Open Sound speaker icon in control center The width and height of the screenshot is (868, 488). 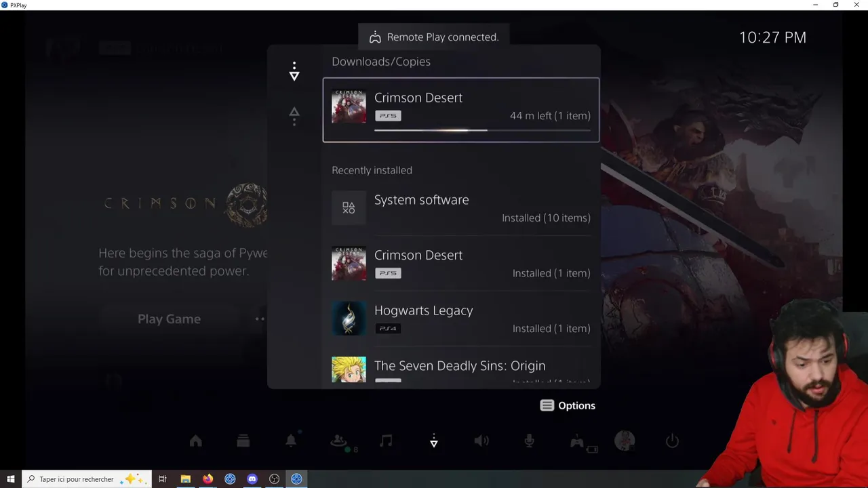[481, 441]
